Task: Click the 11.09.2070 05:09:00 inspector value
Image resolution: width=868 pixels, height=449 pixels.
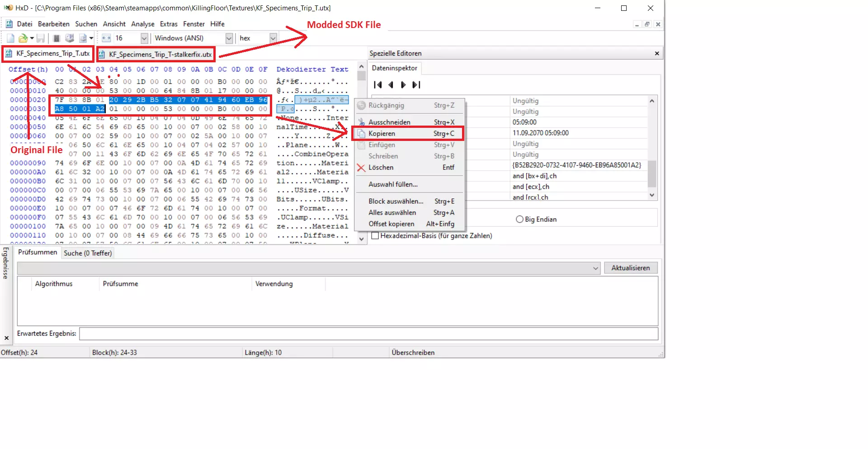Action: coord(541,133)
